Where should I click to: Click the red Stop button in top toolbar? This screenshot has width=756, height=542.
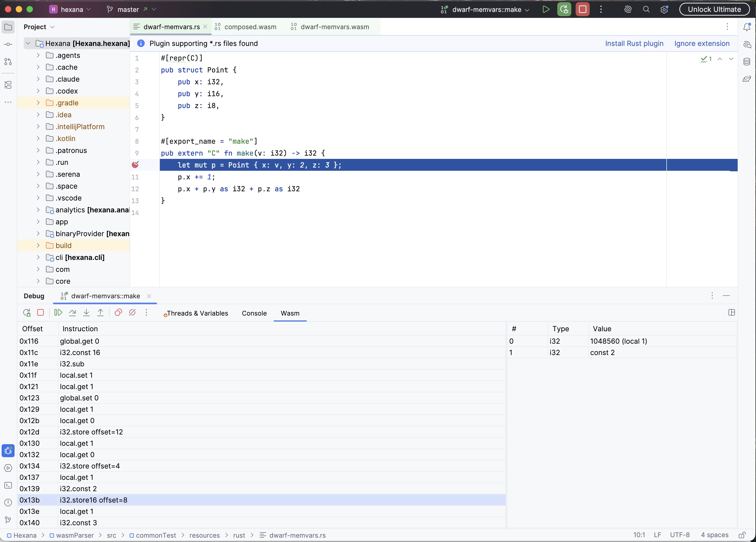(x=582, y=9)
